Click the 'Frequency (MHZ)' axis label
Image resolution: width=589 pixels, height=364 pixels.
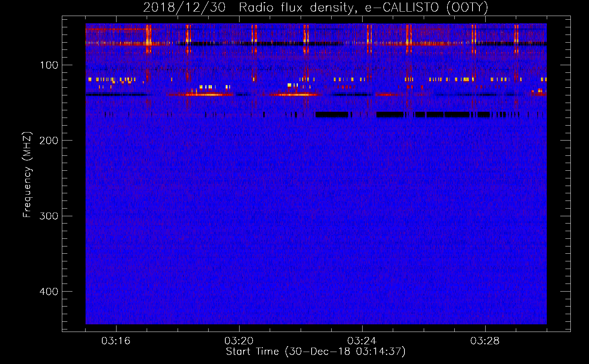click(27, 175)
